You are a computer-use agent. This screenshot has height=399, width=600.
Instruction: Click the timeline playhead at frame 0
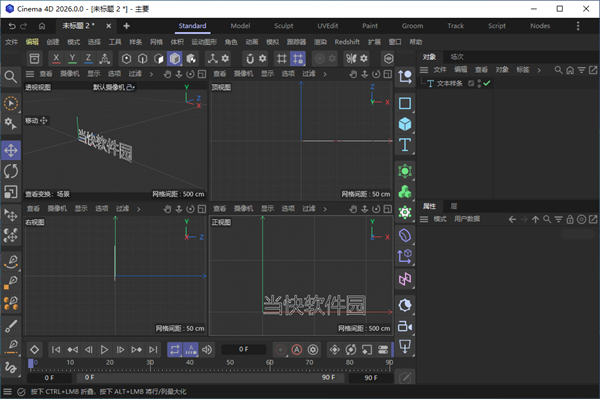point(31,363)
